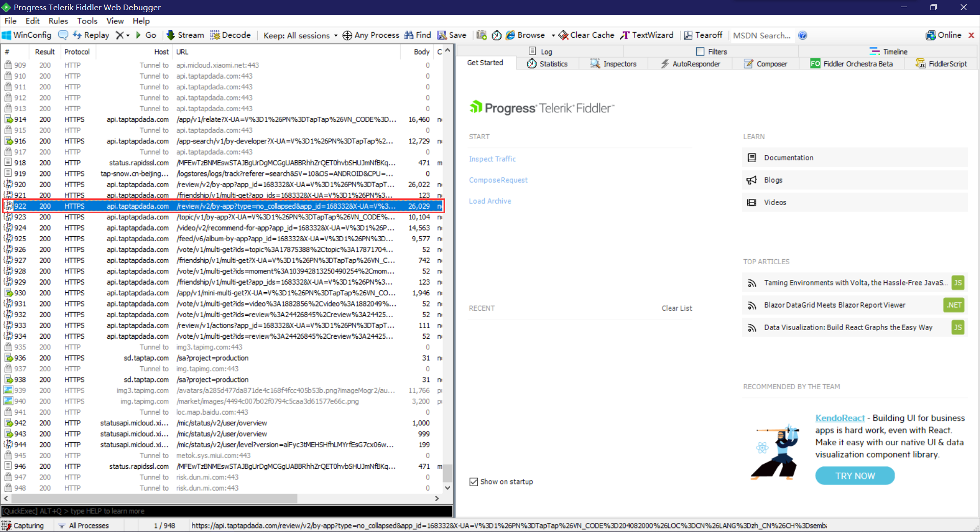
Task: Click the ComposeRequest link
Action: [498, 180]
